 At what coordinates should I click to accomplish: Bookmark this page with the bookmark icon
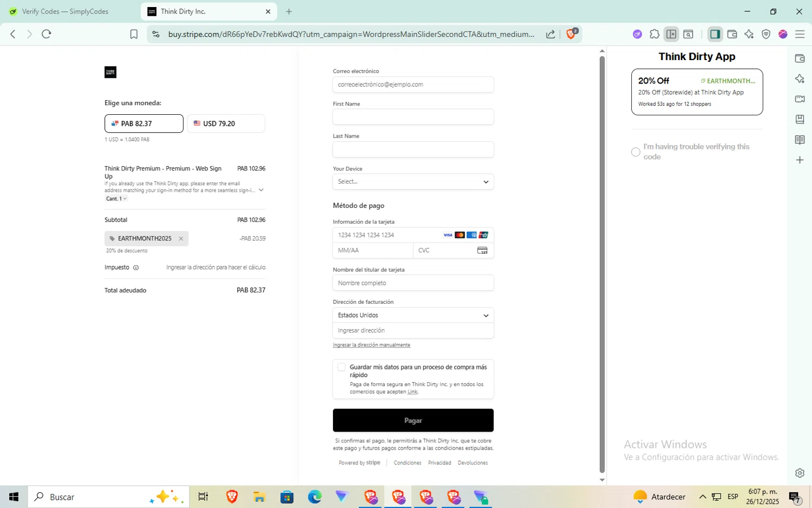pos(134,34)
